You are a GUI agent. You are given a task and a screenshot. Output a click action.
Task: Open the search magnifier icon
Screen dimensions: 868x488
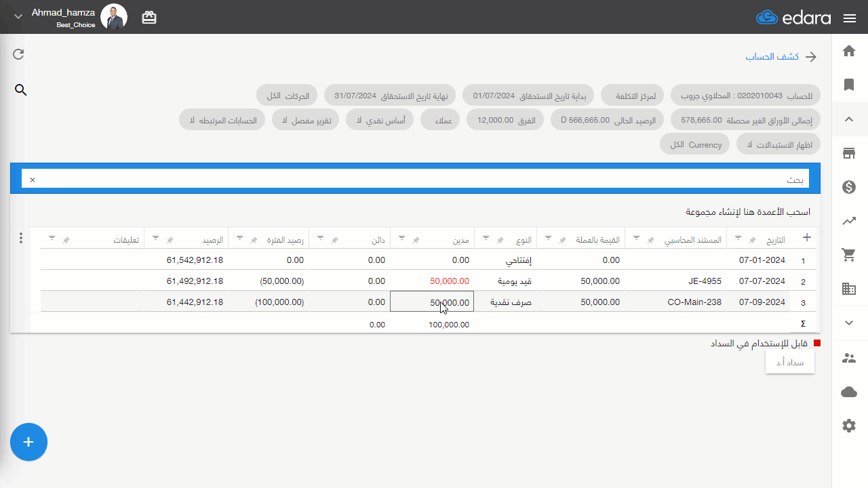(21, 89)
